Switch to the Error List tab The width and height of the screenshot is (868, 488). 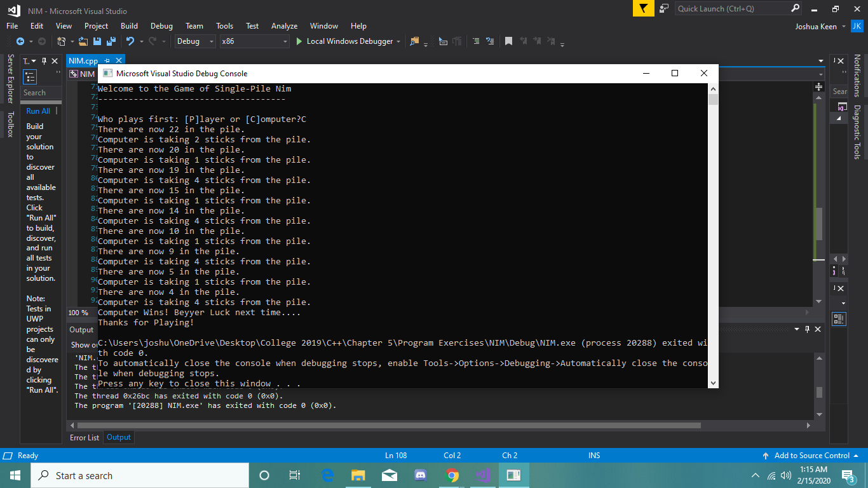pos(84,437)
